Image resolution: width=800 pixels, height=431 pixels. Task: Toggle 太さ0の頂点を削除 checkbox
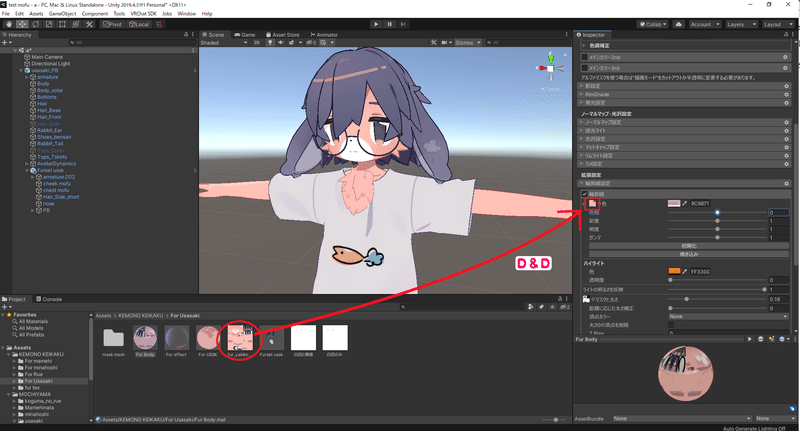point(671,325)
